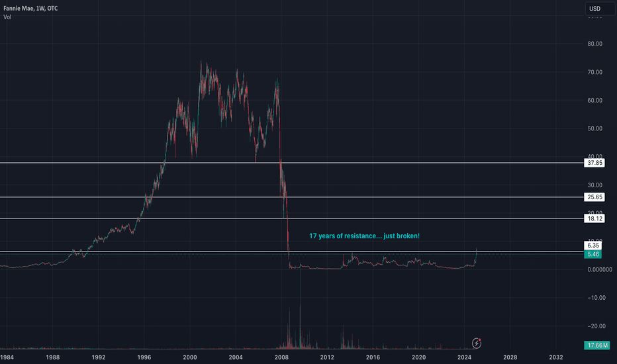This screenshot has width=617, height=364.
Task: Click the 1996 time axis label
Action: click(x=144, y=357)
